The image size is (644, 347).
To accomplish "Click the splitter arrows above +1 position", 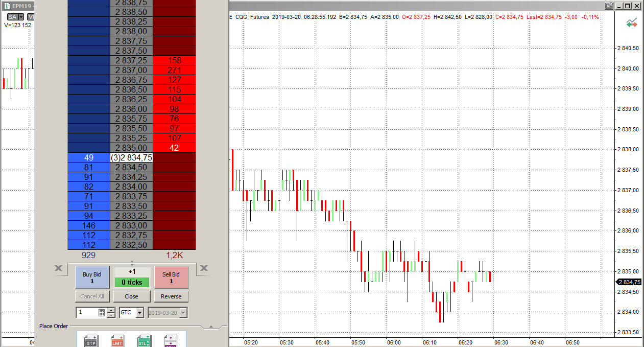I will [132, 262].
